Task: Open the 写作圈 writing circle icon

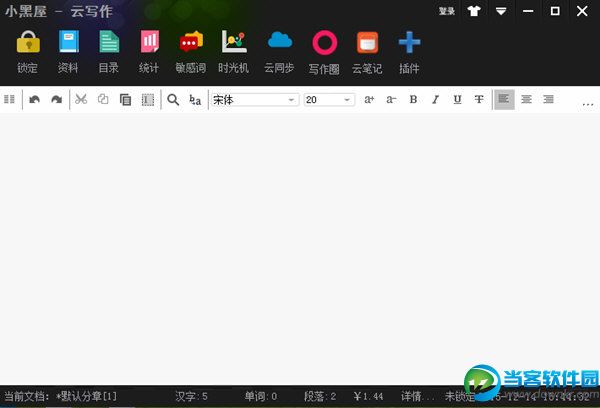Action: pyautogui.click(x=324, y=42)
